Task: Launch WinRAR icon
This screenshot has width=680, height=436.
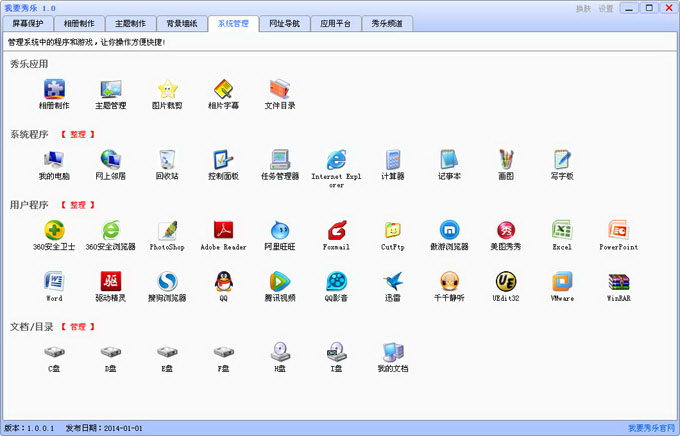Action: click(x=618, y=282)
